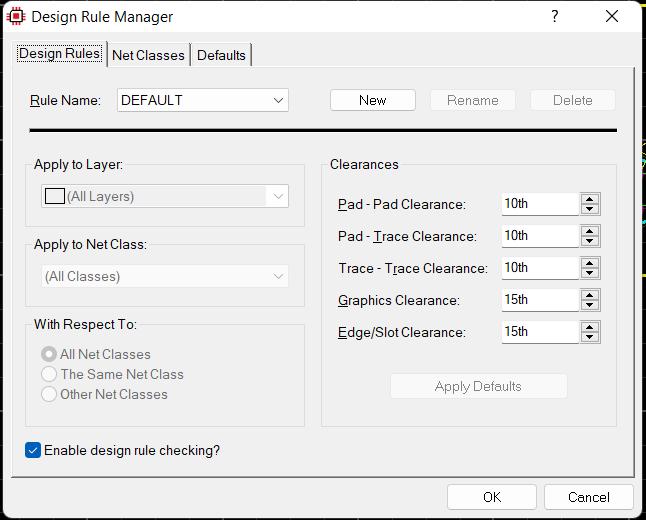Decrease the Pad - Trace Clearance value
The image size is (646, 520).
[x=590, y=241]
